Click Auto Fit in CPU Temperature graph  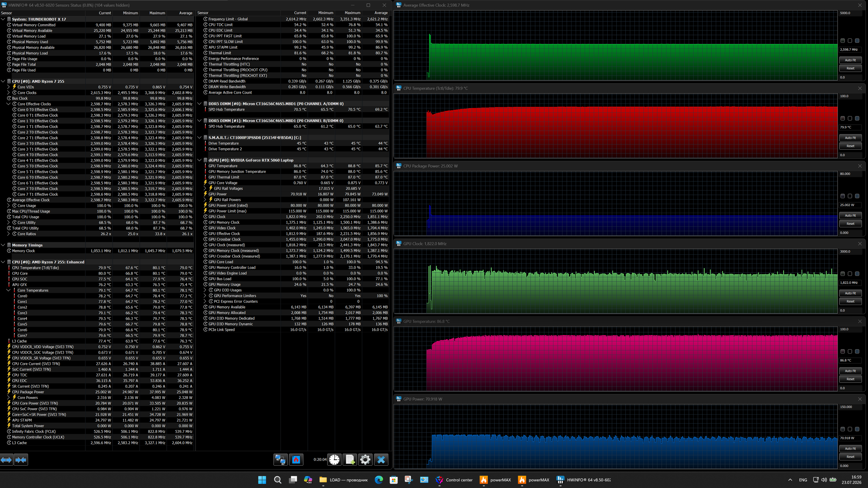click(850, 138)
